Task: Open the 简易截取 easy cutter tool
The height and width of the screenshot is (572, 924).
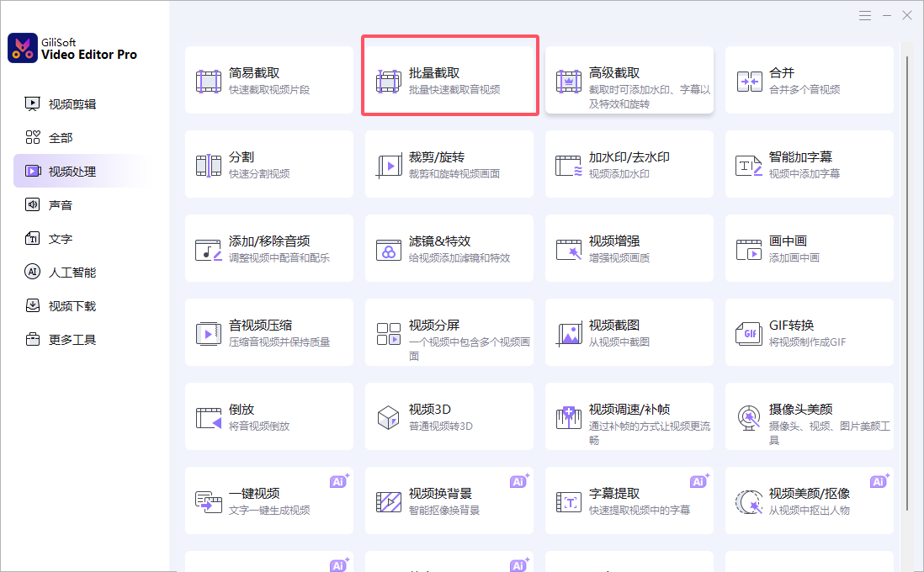Action: coord(268,80)
